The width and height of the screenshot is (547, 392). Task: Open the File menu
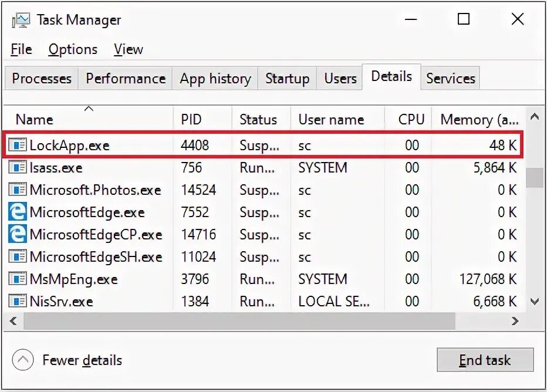pos(21,50)
